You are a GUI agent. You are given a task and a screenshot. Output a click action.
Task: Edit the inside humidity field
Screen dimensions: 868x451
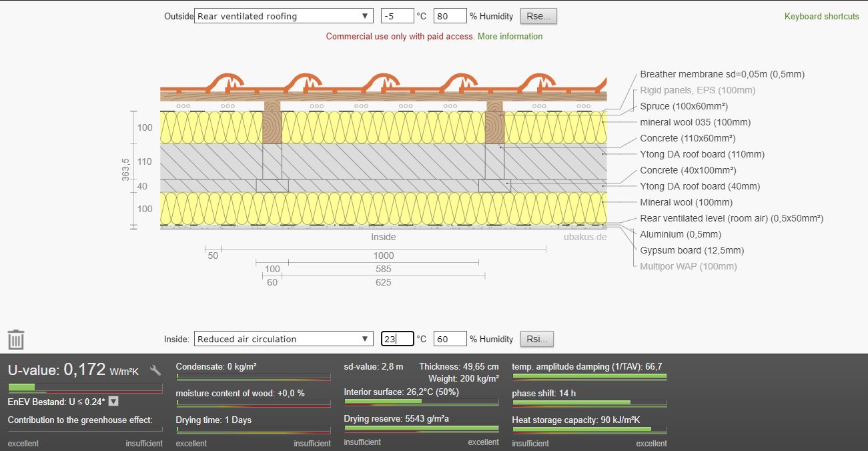[x=450, y=339]
